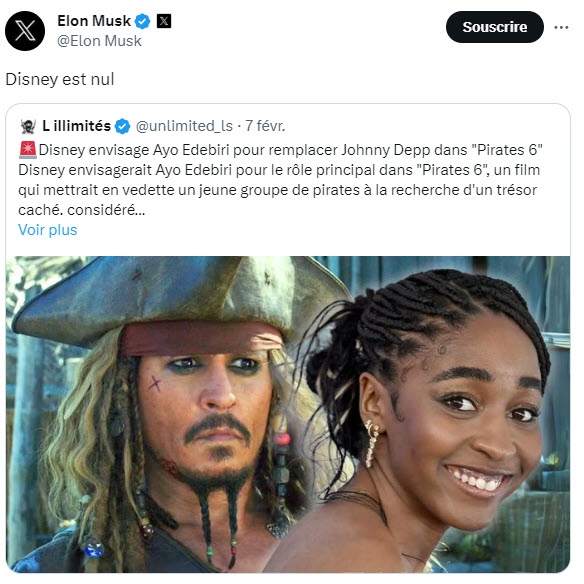Screen dimensions: 584x584
Task: Expand the quoted post with 'Voir plus'
Action: (48, 230)
